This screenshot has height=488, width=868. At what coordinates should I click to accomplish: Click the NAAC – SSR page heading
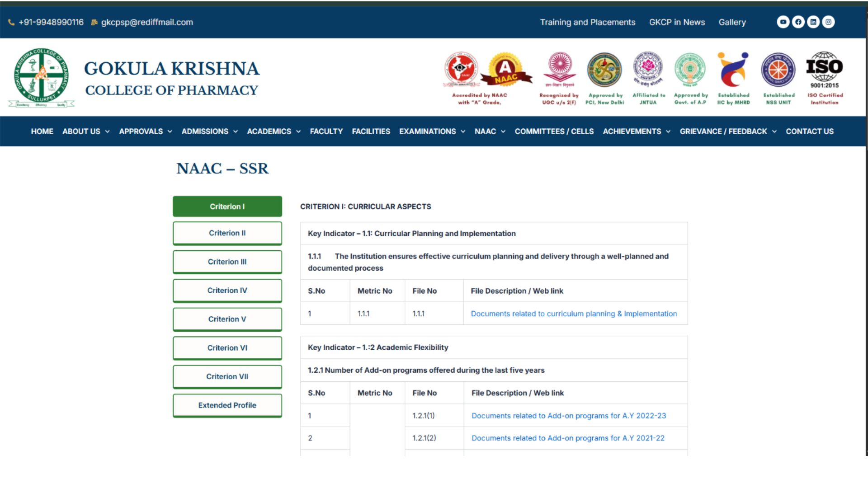tap(222, 169)
